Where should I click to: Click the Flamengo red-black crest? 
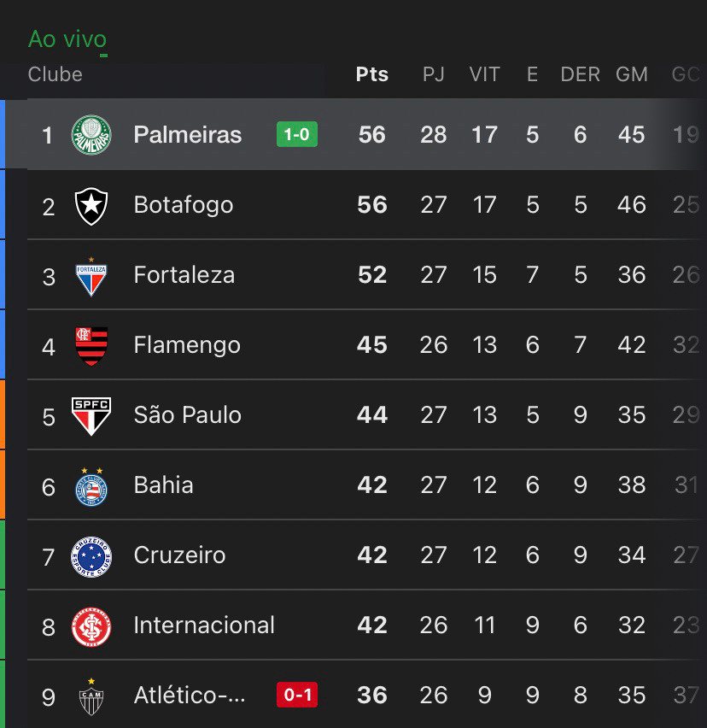tap(91, 346)
